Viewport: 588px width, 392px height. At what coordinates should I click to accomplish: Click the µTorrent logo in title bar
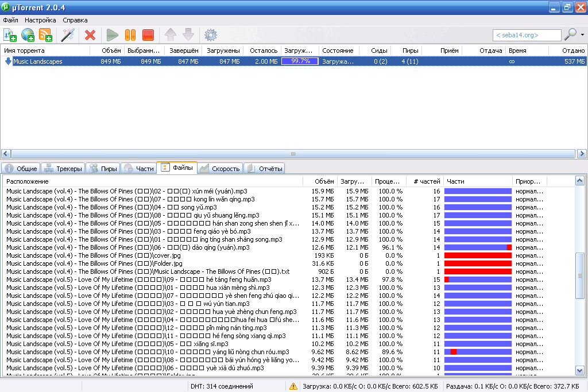point(6,7)
